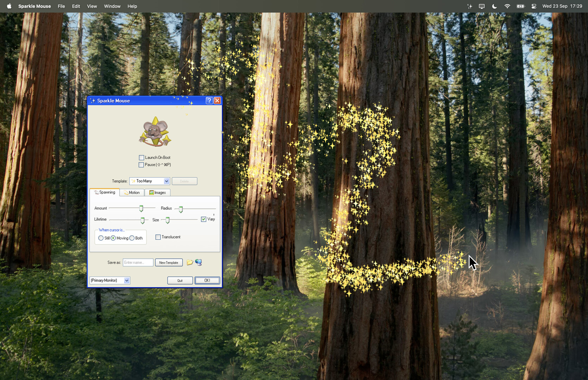Select the Still radio button
Viewport: 588px width, 380px height.
(x=101, y=238)
